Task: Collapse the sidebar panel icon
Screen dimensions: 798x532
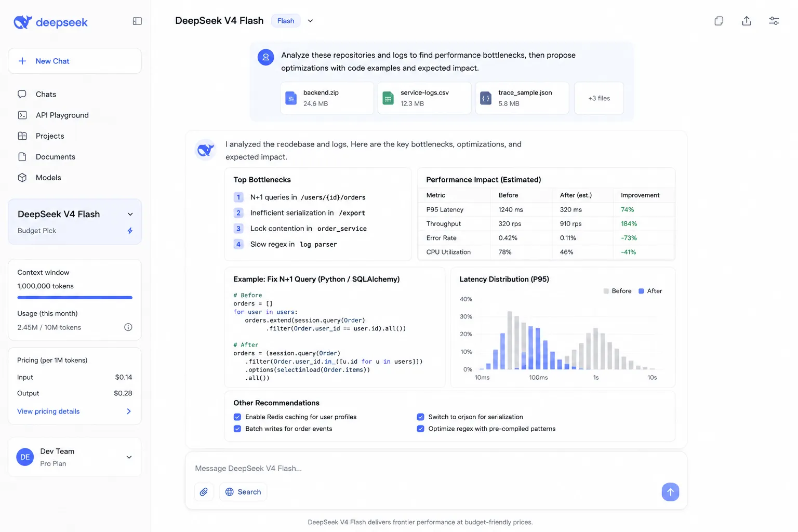Action: 137,21
